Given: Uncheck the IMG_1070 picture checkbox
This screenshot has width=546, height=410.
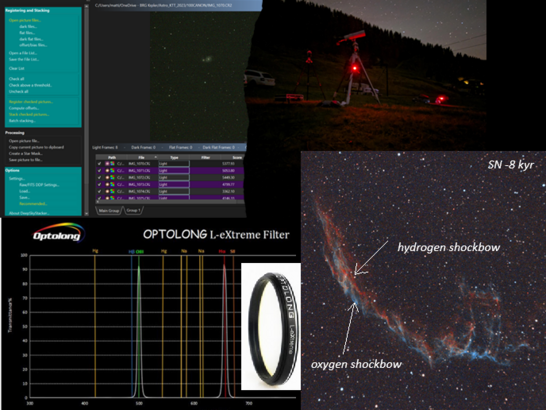Looking at the screenshot, I should tap(100, 163).
